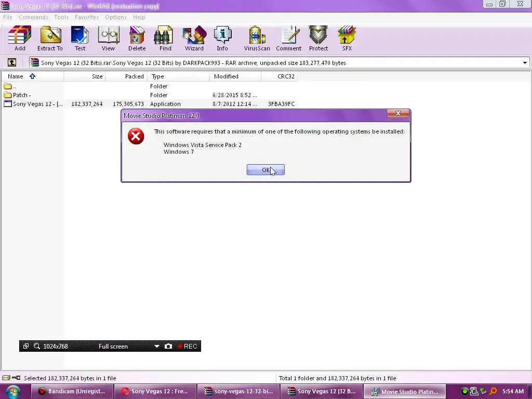Sort by the Size column header
Image resolution: width=532 pixels, height=399 pixels.
pos(85,76)
